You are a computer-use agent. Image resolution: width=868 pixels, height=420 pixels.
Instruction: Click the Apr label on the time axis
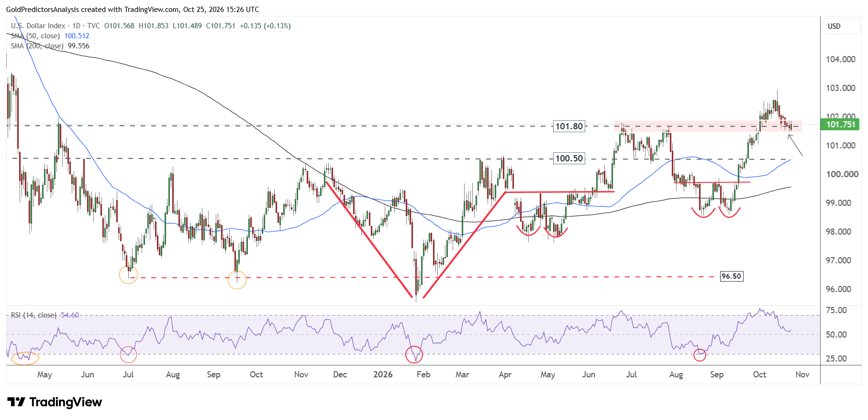(x=505, y=375)
